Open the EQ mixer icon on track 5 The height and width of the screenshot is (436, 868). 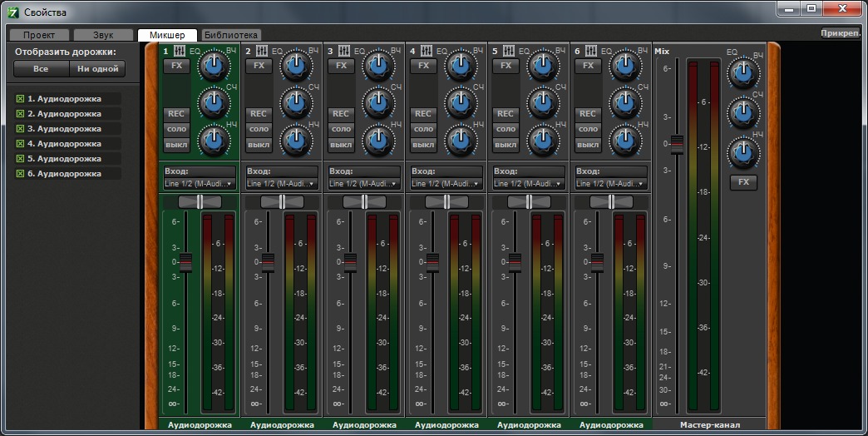[x=509, y=51]
